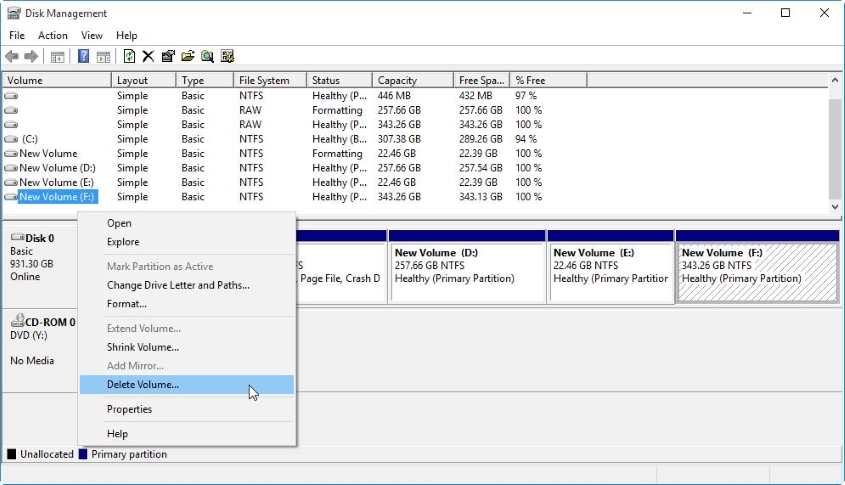Image resolution: width=845 pixels, height=485 pixels.
Task: Select the New Volume (D:) partition block
Action: pos(467,267)
